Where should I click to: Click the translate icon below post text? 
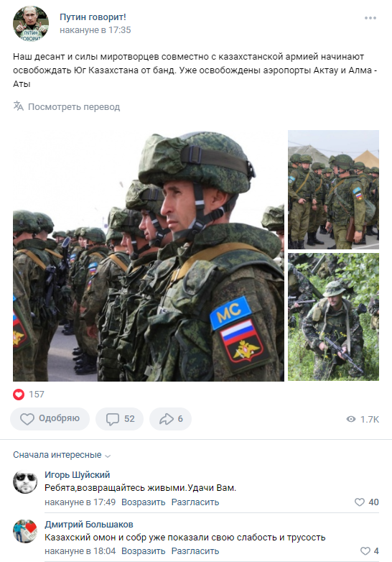(18, 106)
